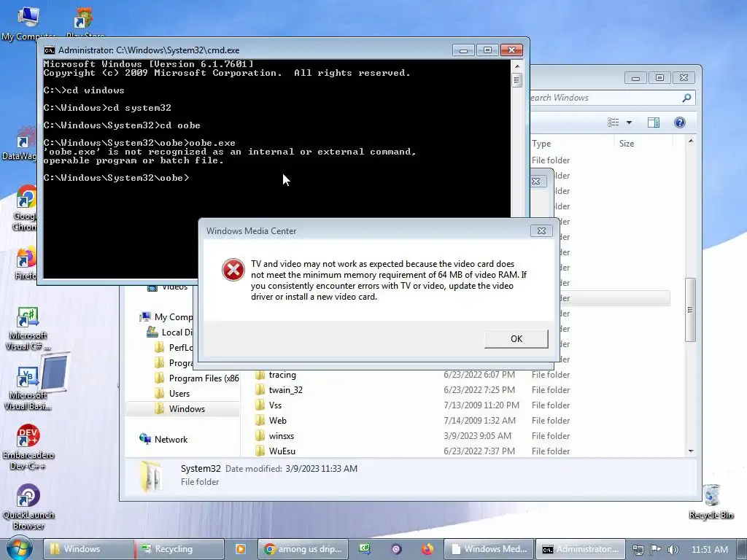Click the Explorer file list scrollbar thumb
Image resolution: width=747 pixels, height=560 pixels.
(x=690, y=309)
